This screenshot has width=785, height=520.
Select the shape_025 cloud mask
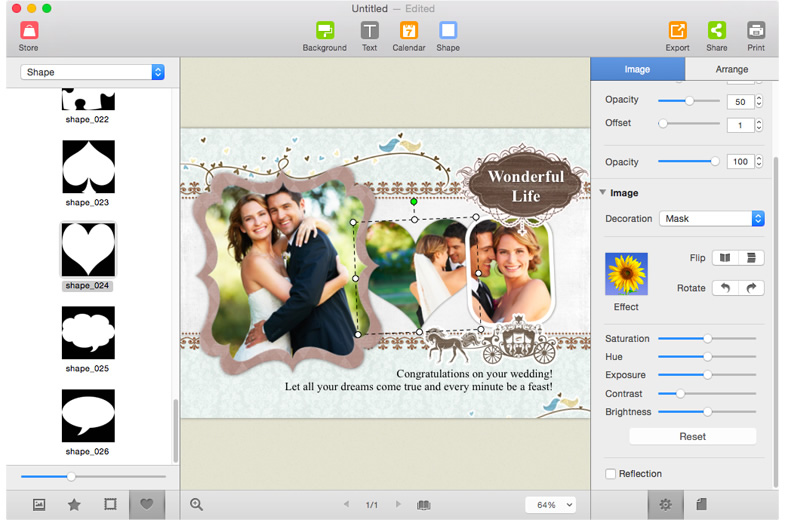[88, 332]
